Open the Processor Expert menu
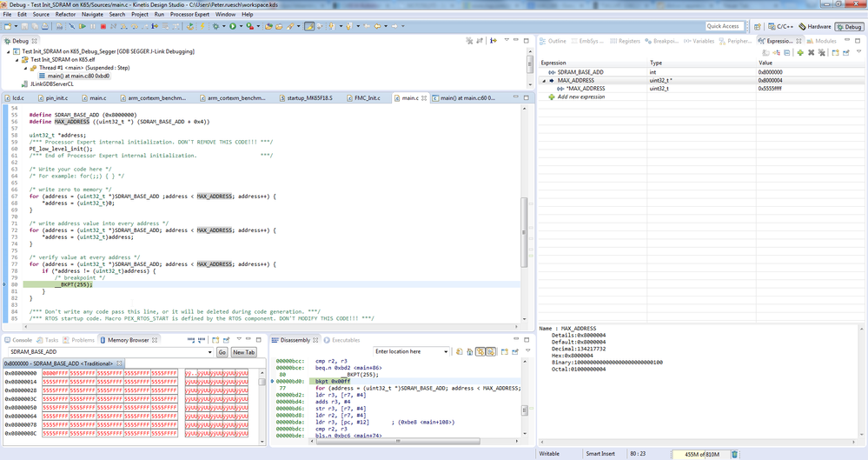868x460 pixels. pos(189,15)
